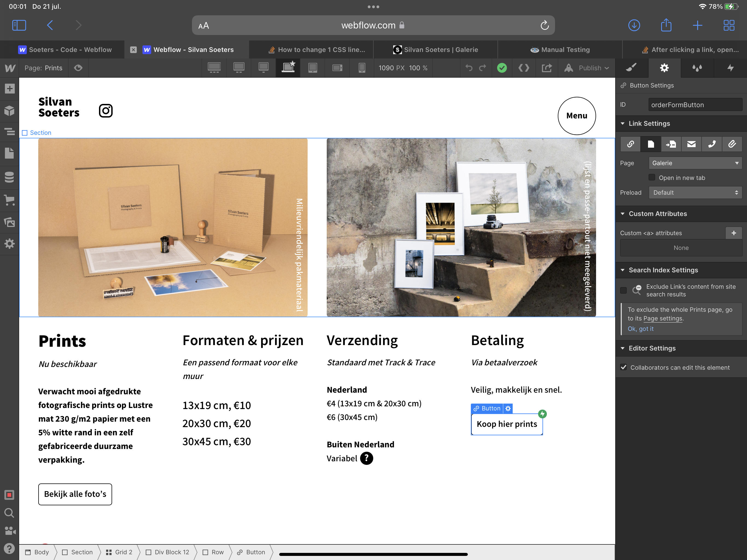Reload the page in Safari

544,25
